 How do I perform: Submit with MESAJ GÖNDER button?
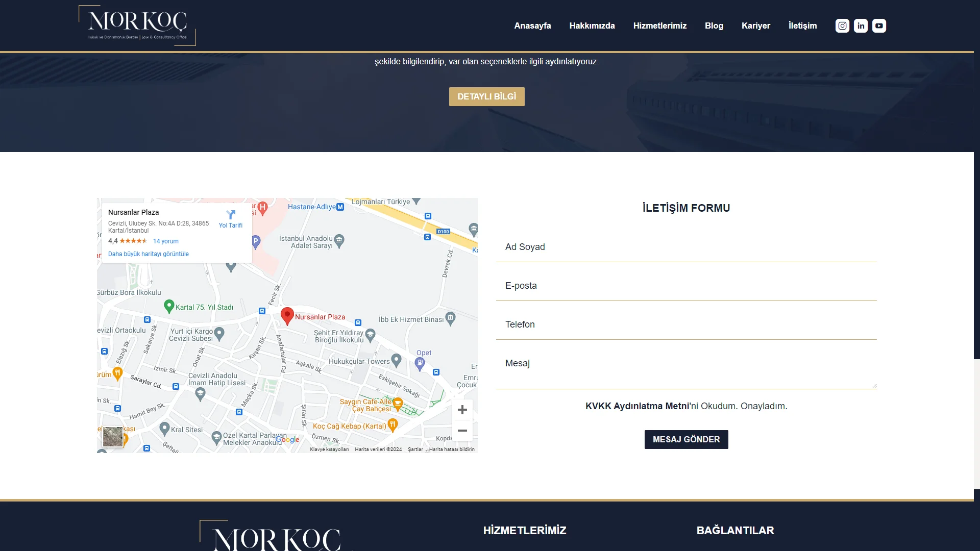point(686,439)
